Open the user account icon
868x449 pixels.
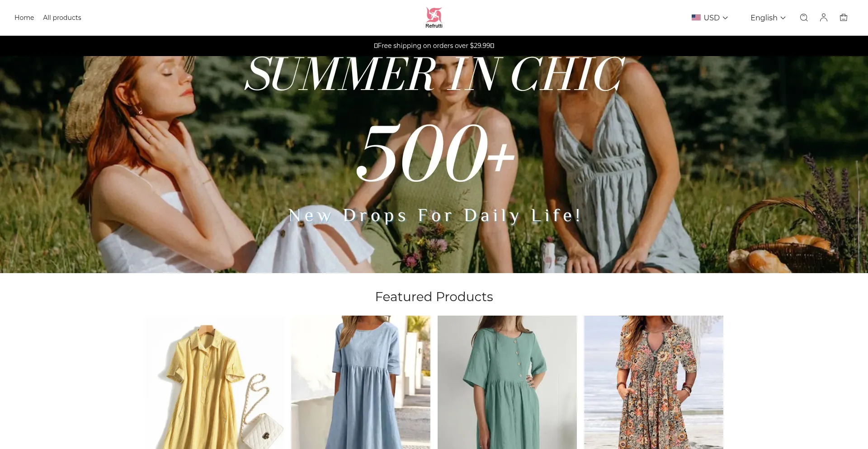click(824, 18)
